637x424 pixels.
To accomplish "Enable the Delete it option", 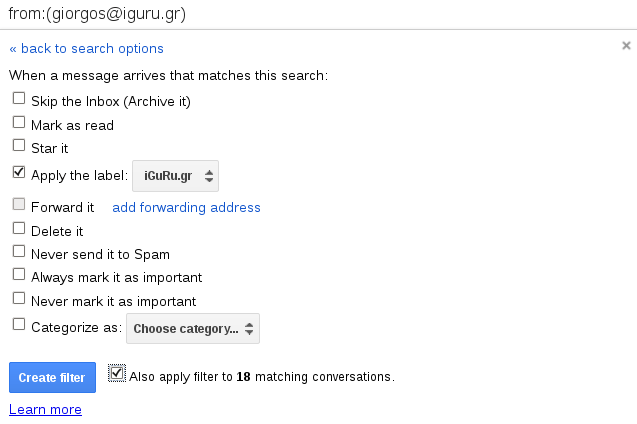I will pos(19,229).
